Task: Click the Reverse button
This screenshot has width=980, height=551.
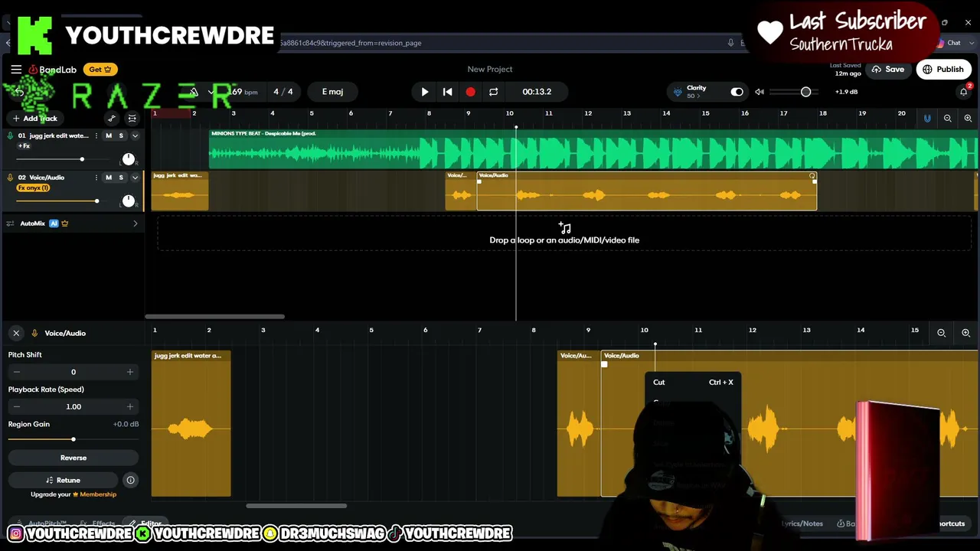Action: 73,458
